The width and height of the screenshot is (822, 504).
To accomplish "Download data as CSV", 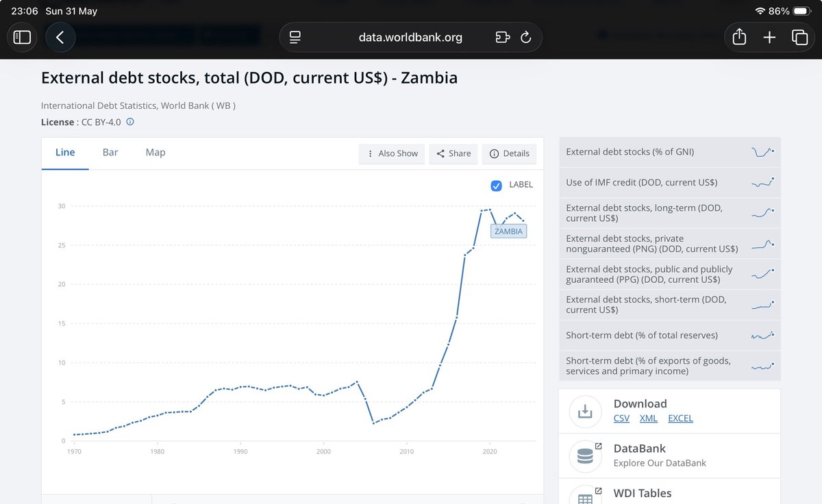I will pos(621,418).
